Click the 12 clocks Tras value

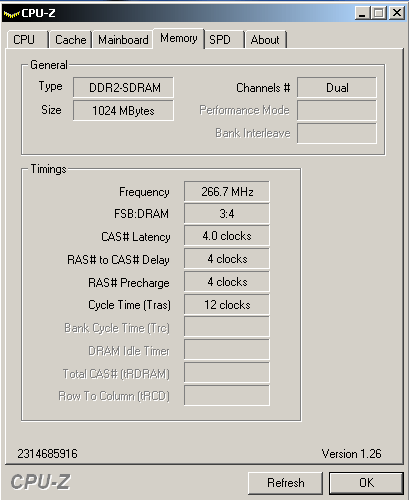point(227,305)
